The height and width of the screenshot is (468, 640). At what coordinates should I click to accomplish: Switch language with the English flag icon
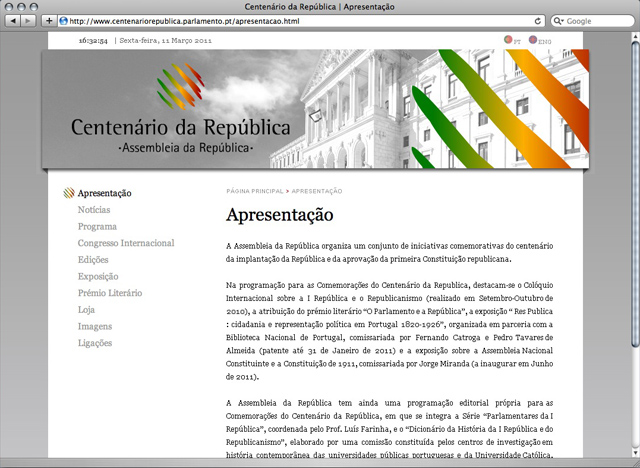[x=533, y=39]
